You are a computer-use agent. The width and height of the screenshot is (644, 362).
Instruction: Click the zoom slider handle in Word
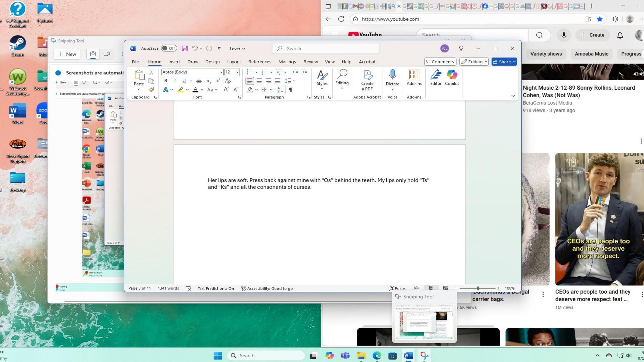[477, 288]
